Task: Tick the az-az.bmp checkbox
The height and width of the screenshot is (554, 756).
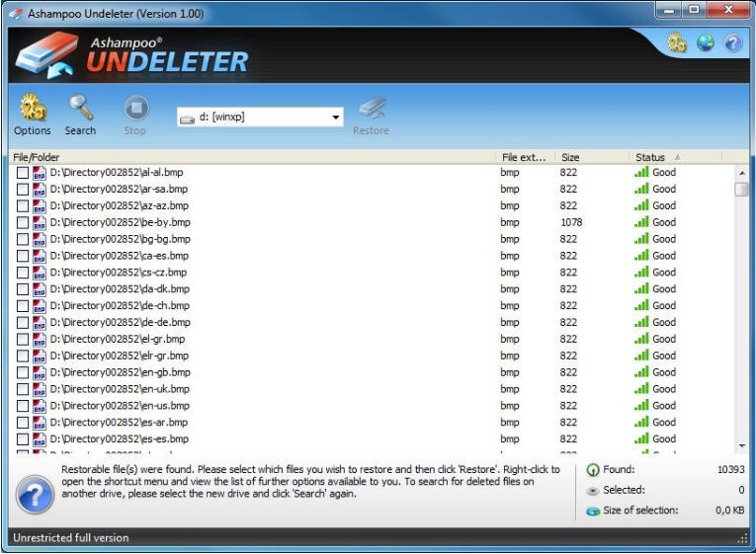Action: 23,206
